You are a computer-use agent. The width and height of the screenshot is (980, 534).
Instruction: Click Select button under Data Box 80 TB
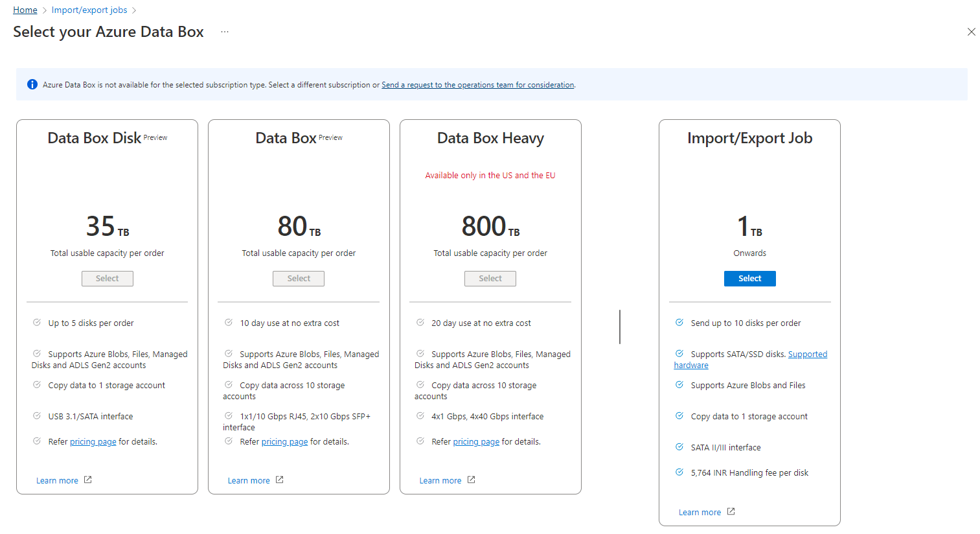299,279
